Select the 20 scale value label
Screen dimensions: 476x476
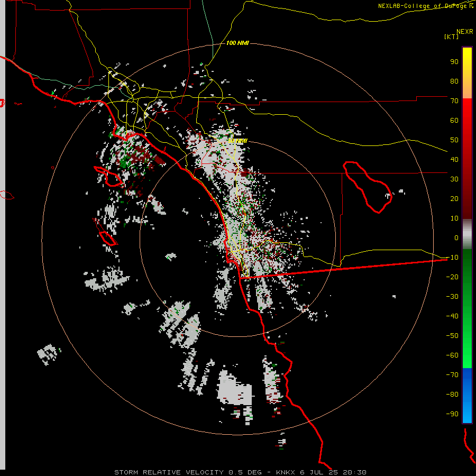(x=454, y=198)
